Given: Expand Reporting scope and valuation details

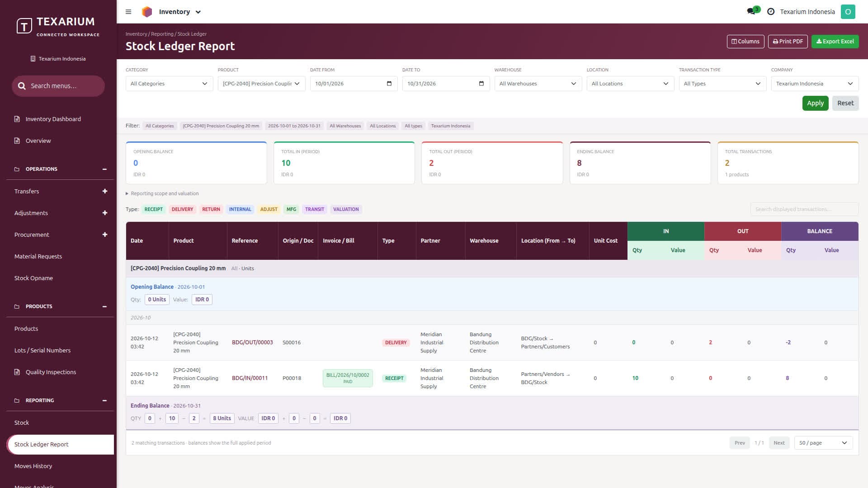Looking at the screenshot, I should pyautogui.click(x=162, y=193).
